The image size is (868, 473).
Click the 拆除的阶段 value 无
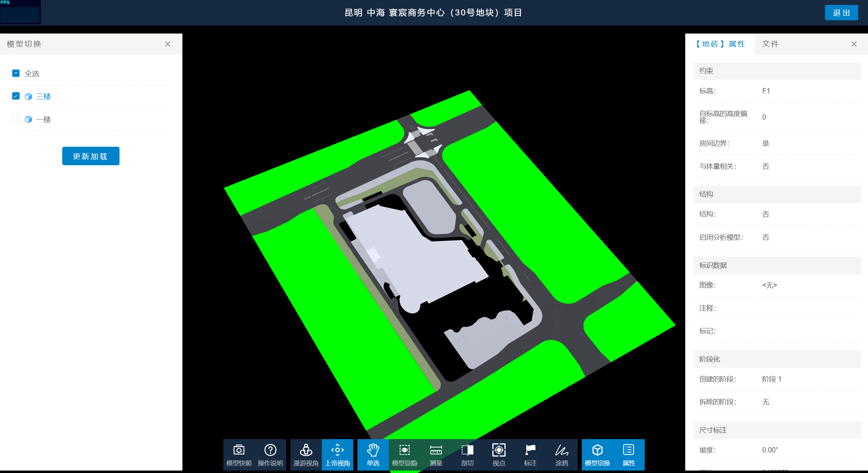click(766, 402)
